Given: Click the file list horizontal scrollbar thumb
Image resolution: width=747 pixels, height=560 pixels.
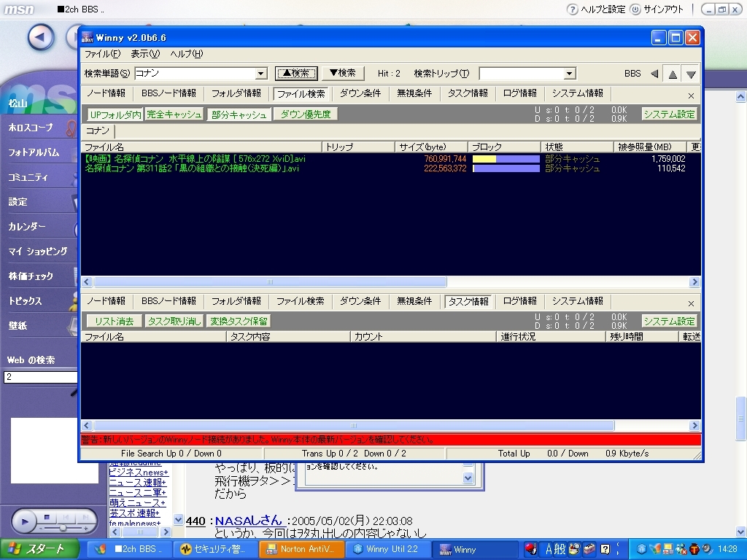Looking at the screenshot, I should coord(270,282).
